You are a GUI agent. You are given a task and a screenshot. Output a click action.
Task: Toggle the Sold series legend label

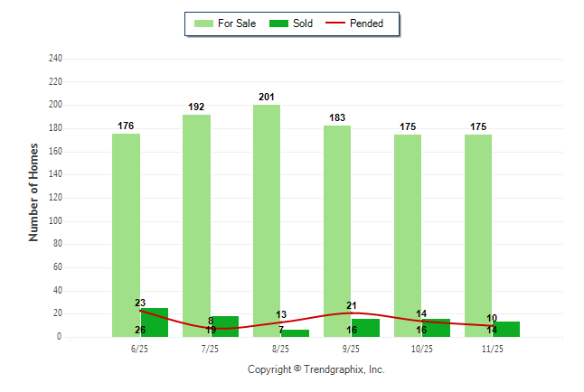[x=303, y=23]
